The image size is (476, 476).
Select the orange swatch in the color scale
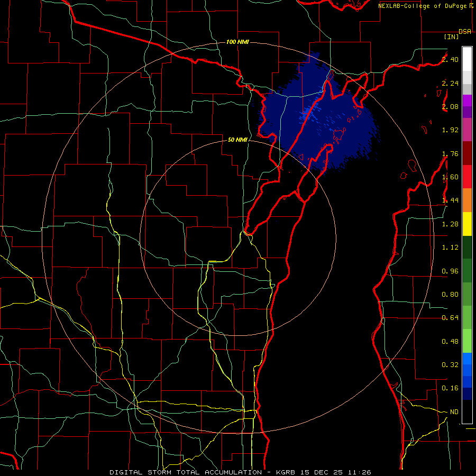(467, 200)
